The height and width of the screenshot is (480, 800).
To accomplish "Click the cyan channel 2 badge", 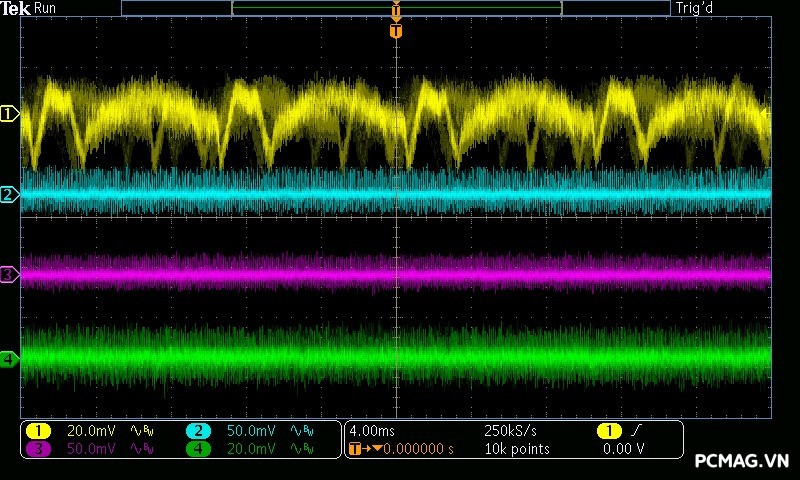I will click(x=198, y=431).
